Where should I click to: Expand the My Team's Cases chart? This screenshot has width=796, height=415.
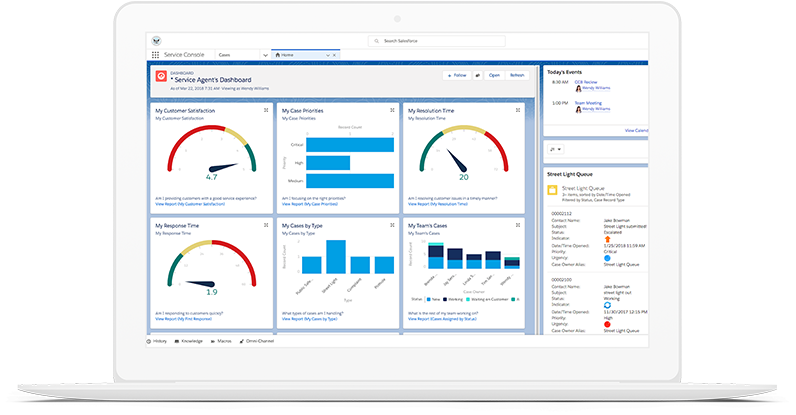point(517,226)
